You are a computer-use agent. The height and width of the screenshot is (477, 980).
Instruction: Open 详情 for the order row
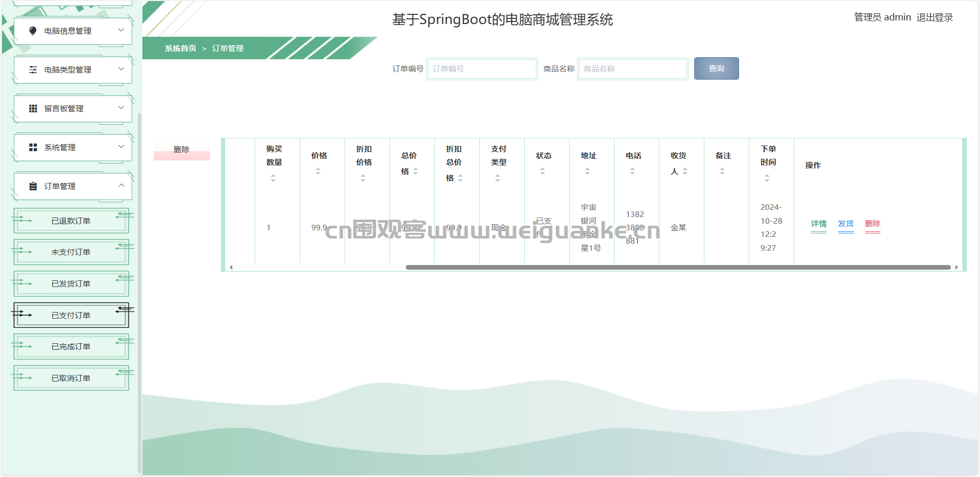point(819,224)
